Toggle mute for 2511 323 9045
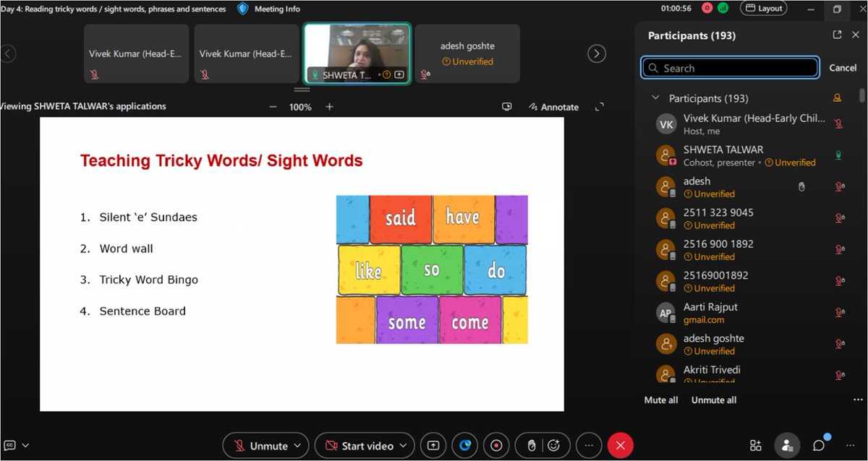 (x=840, y=218)
